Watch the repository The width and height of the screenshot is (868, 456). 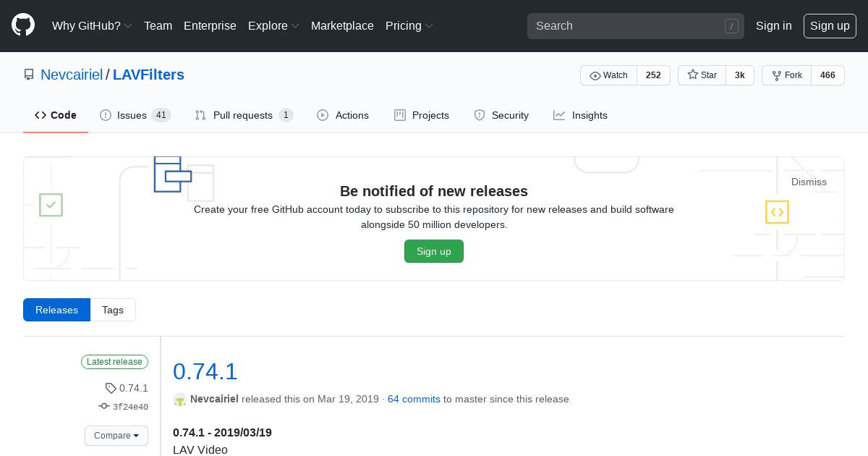[x=608, y=75]
